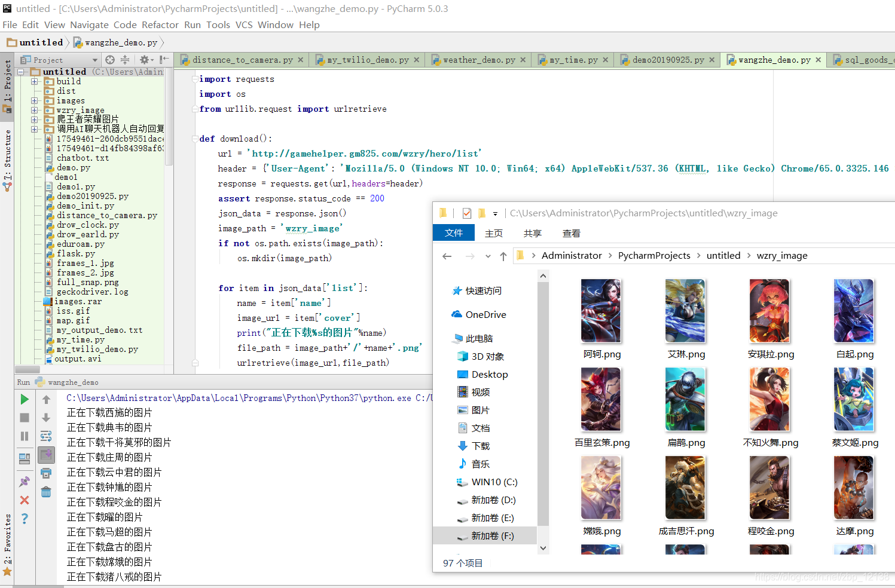Screen dimensions: 895x588
Task: Toggle scroll to end in Run console
Action: 46,455
